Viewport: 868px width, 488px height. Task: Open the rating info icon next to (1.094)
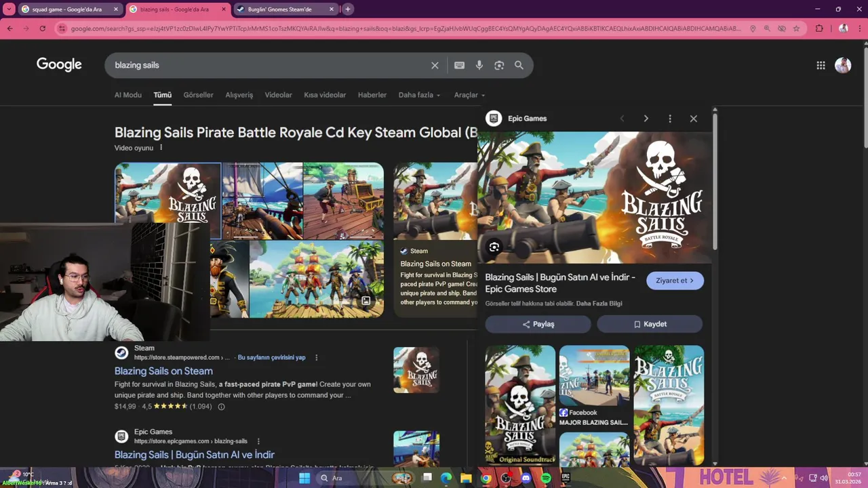[x=221, y=407]
